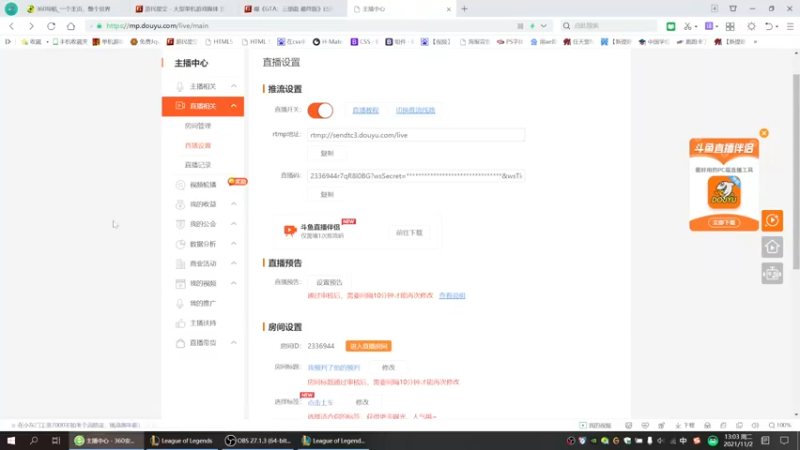
Task: Click 修改 next to room title
Action: [x=388, y=367]
